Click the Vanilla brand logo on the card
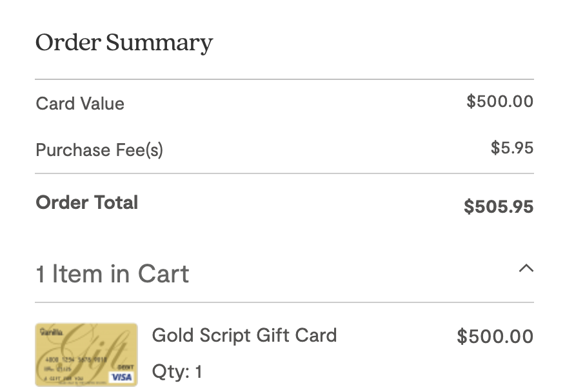 (52, 331)
